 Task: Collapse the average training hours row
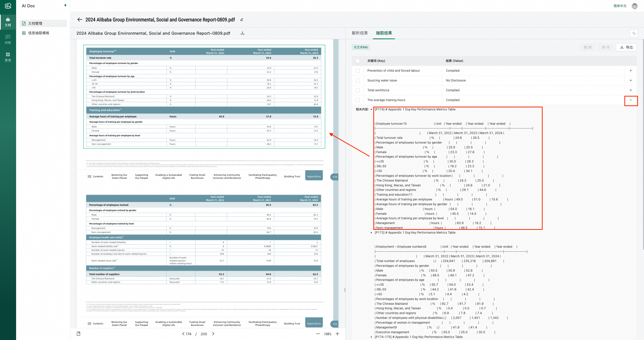pos(631,100)
